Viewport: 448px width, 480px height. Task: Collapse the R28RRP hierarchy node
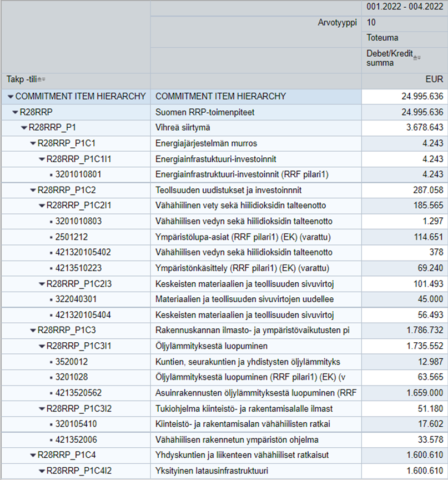(x=15, y=112)
